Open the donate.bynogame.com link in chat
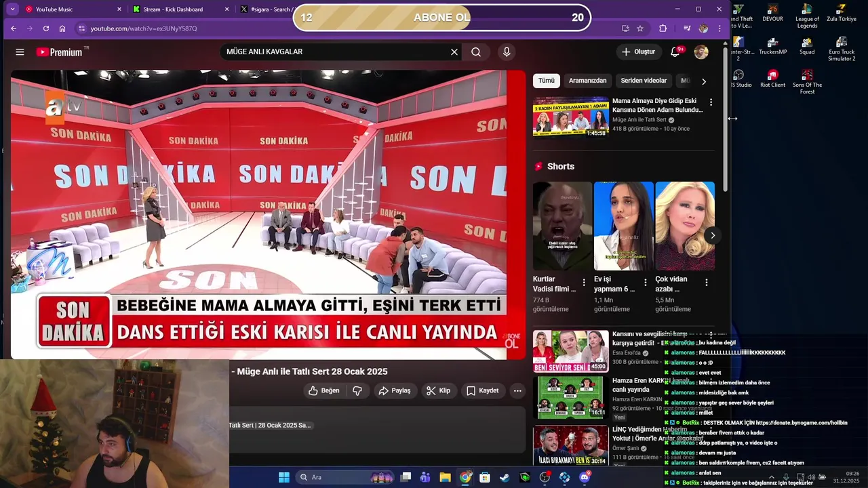Viewport: 868px width, 488px height. pyautogui.click(x=802, y=423)
